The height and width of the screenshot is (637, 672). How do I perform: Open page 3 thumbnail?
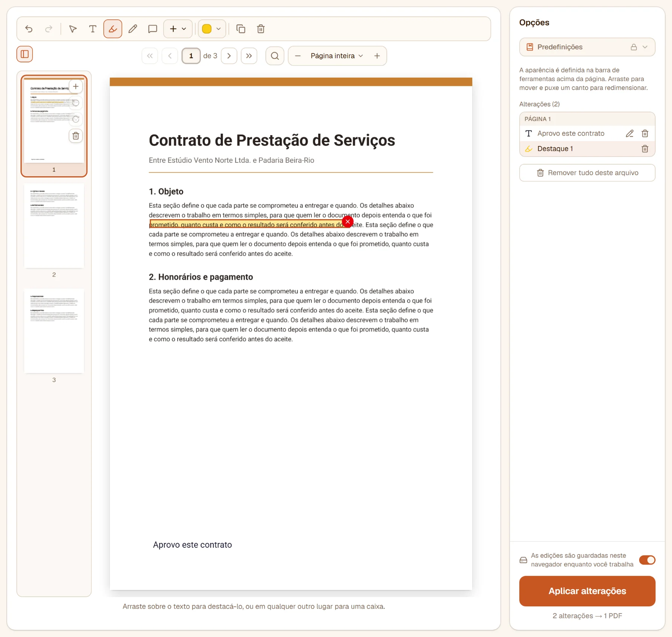point(54,331)
